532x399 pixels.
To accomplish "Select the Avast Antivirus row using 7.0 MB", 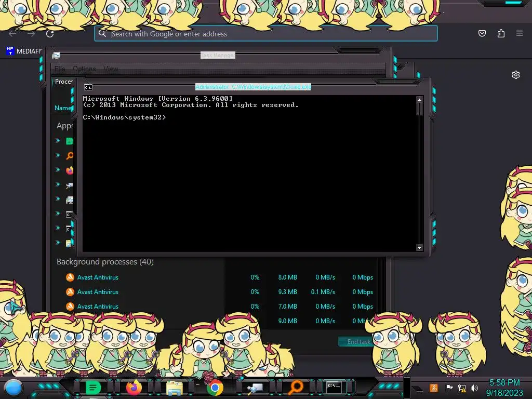I will [x=215, y=307].
